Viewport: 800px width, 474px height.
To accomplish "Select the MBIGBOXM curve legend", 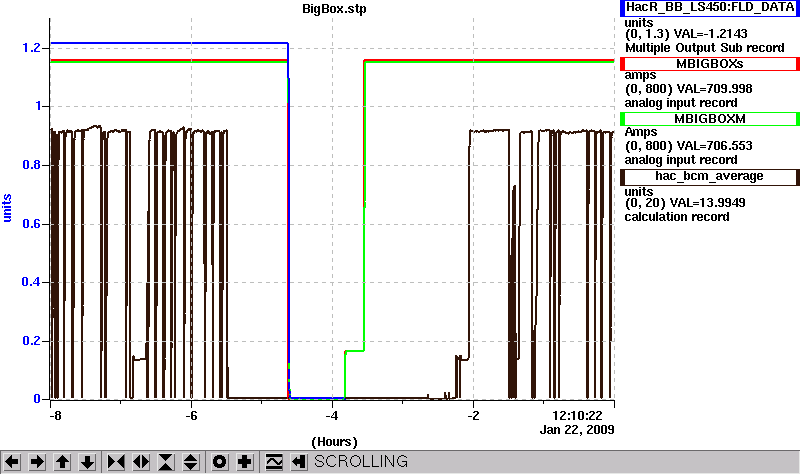I will pyautogui.click(x=710, y=119).
